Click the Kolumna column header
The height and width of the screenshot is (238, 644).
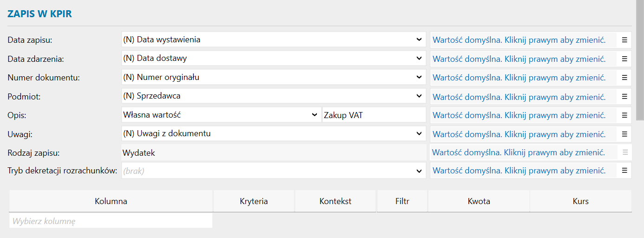111,201
